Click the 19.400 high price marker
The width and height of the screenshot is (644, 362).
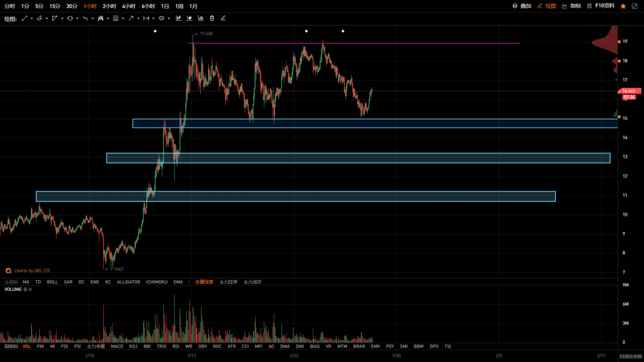point(204,33)
